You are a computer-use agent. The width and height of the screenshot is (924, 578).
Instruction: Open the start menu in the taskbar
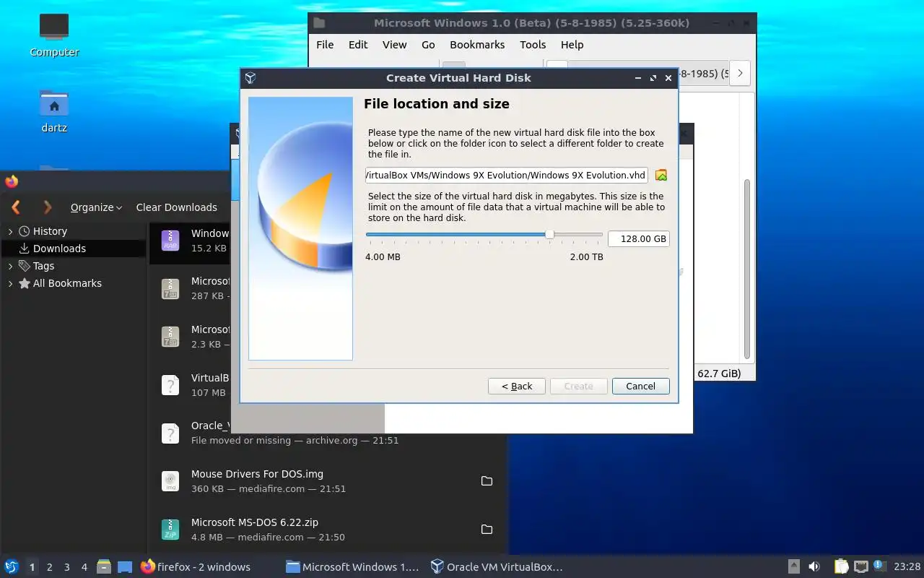(x=12, y=567)
